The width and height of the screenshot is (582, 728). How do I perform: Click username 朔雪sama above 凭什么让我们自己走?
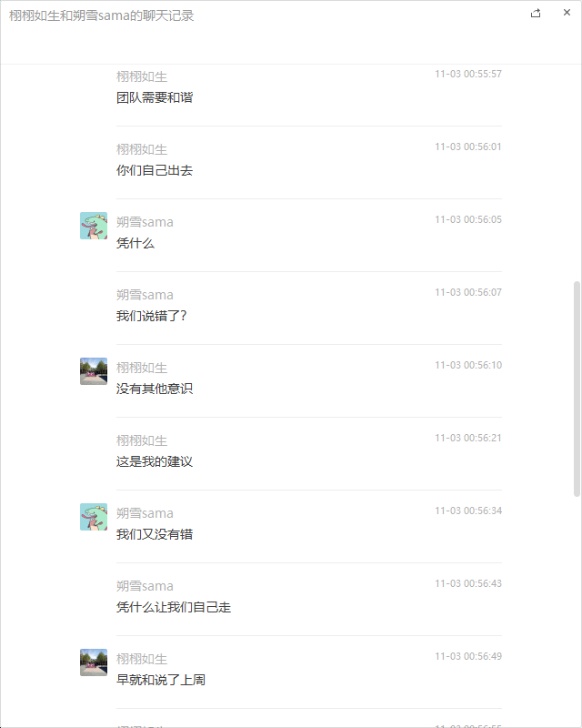tap(145, 586)
